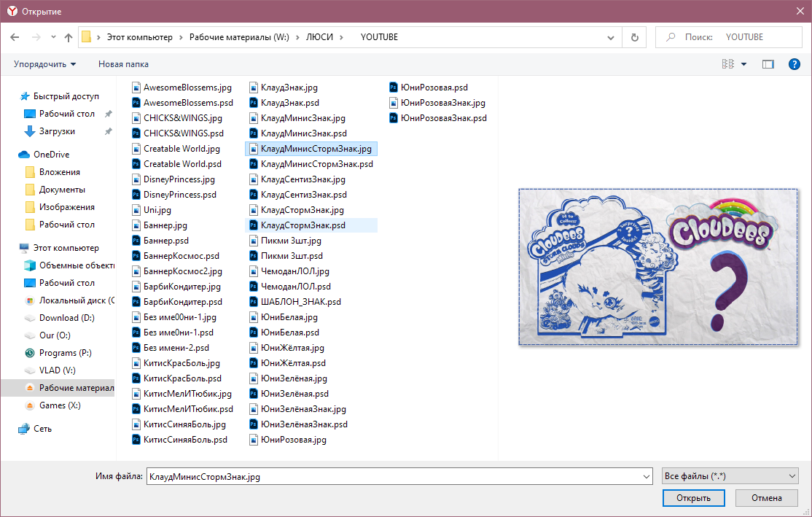
Task: Create folder with Новая папка
Action: click(x=123, y=64)
